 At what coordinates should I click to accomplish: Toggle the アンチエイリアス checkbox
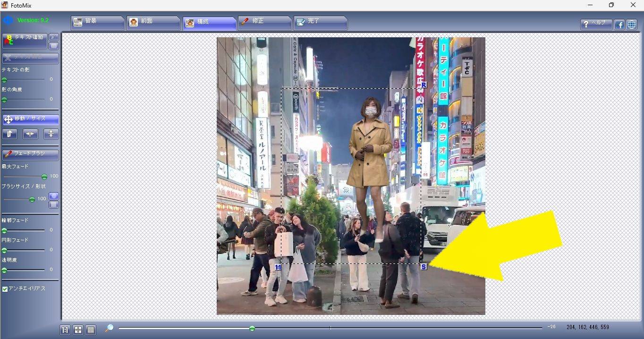[x=5, y=289]
